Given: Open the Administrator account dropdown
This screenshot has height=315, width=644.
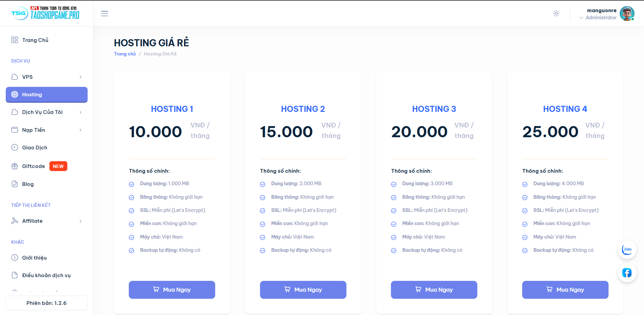Looking at the screenshot, I should tap(598, 17).
